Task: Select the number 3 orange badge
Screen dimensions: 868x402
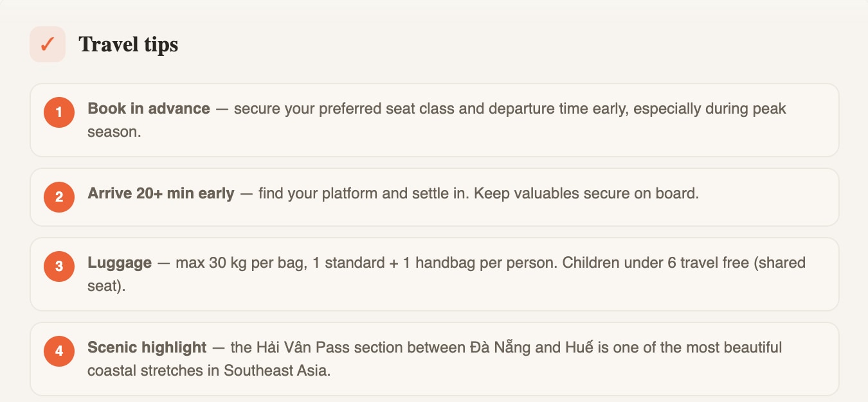Action: pyautogui.click(x=59, y=267)
